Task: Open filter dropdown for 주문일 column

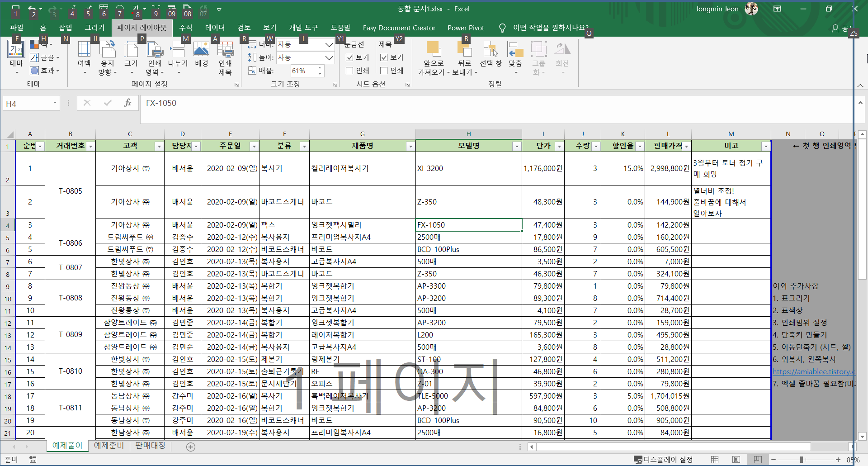Action: (254, 146)
